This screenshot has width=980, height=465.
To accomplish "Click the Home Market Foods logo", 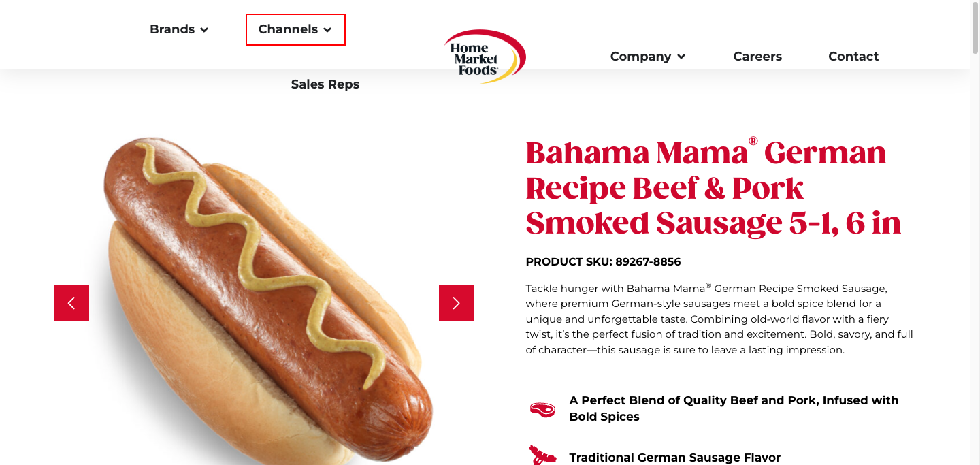I will 485,57.
